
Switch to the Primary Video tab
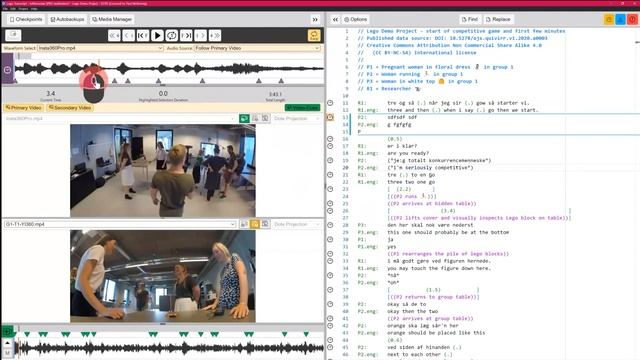point(24,108)
